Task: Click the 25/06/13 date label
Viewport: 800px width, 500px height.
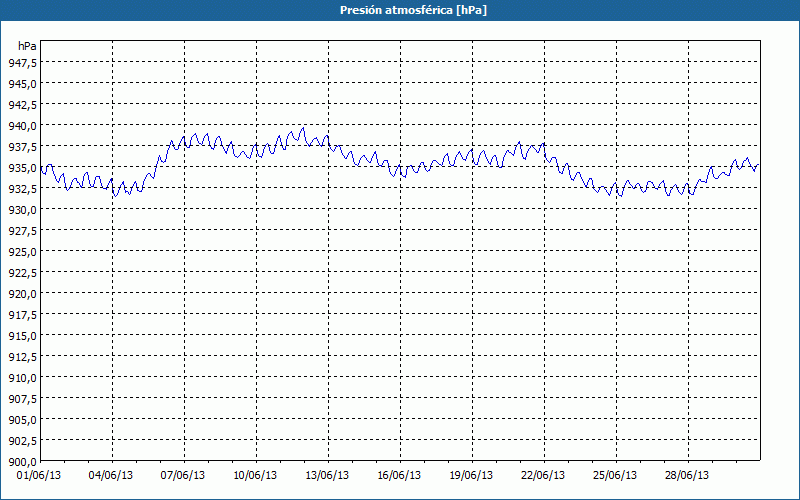Action: point(615,475)
